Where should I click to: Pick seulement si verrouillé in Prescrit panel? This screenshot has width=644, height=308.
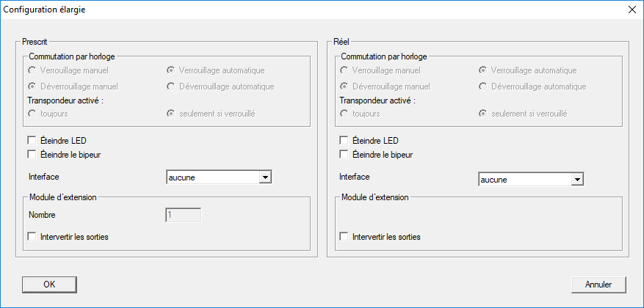170,114
